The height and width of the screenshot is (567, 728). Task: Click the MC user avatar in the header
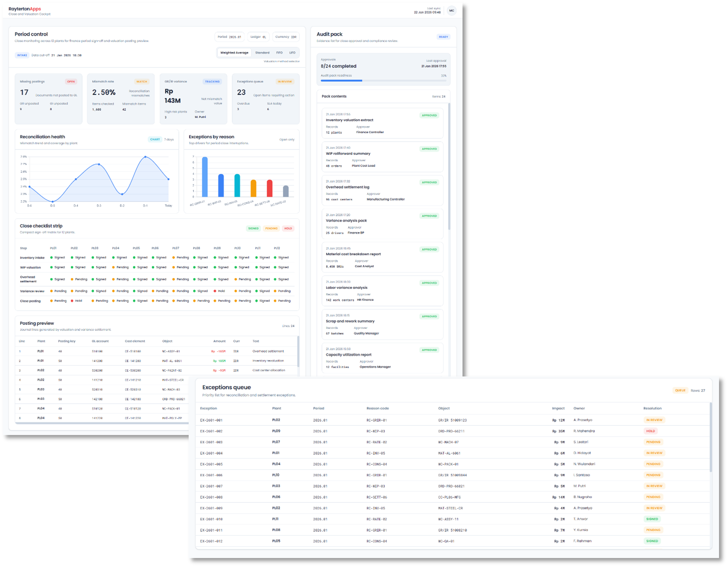point(452,10)
